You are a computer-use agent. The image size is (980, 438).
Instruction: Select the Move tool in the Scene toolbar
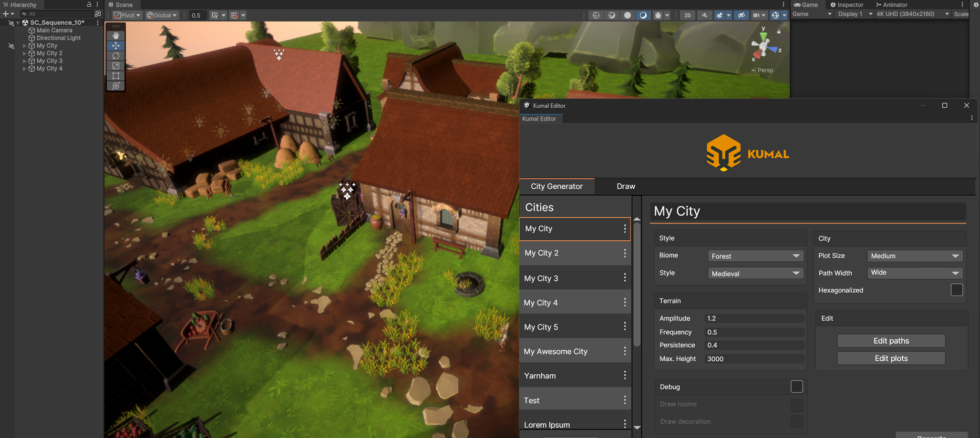point(115,45)
